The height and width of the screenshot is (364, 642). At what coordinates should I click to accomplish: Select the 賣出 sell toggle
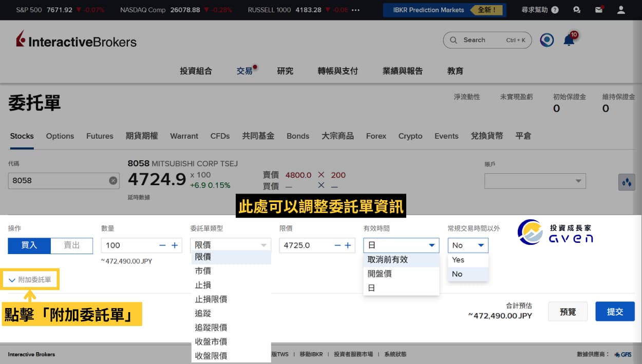pyautogui.click(x=72, y=245)
